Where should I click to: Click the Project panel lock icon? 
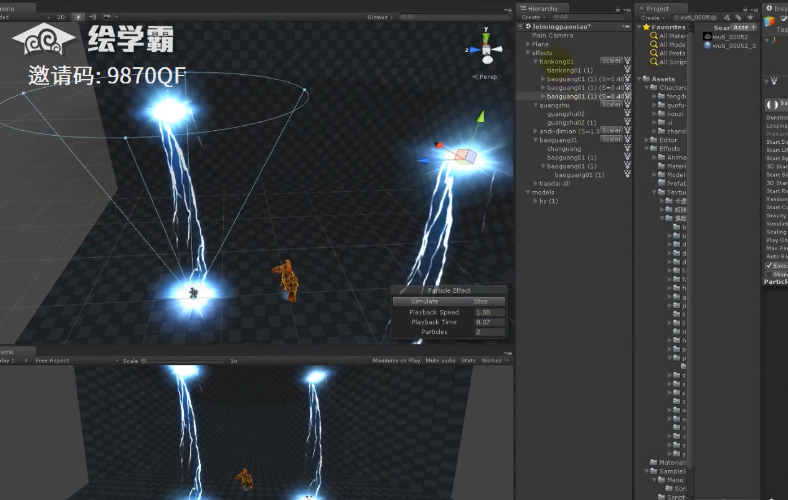coord(745,9)
